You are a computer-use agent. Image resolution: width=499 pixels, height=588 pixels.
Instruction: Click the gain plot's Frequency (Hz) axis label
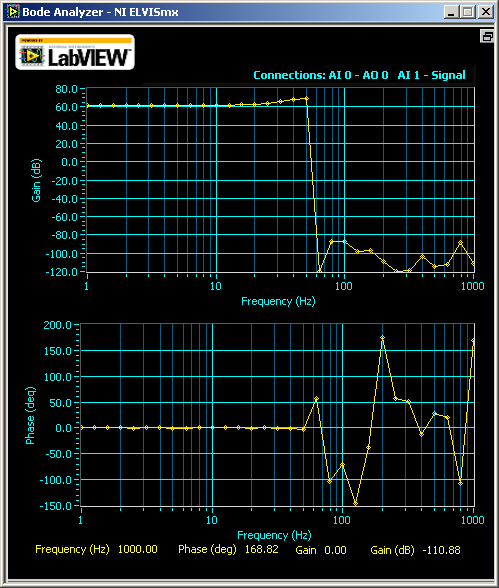pos(278,301)
